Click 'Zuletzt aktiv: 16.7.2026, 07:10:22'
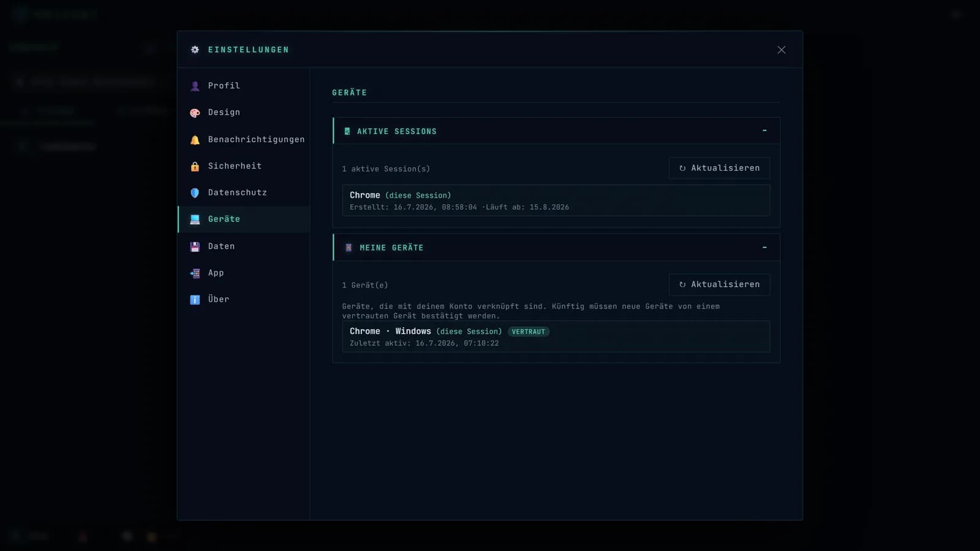This screenshot has width=980, height=551. (424, 343)
